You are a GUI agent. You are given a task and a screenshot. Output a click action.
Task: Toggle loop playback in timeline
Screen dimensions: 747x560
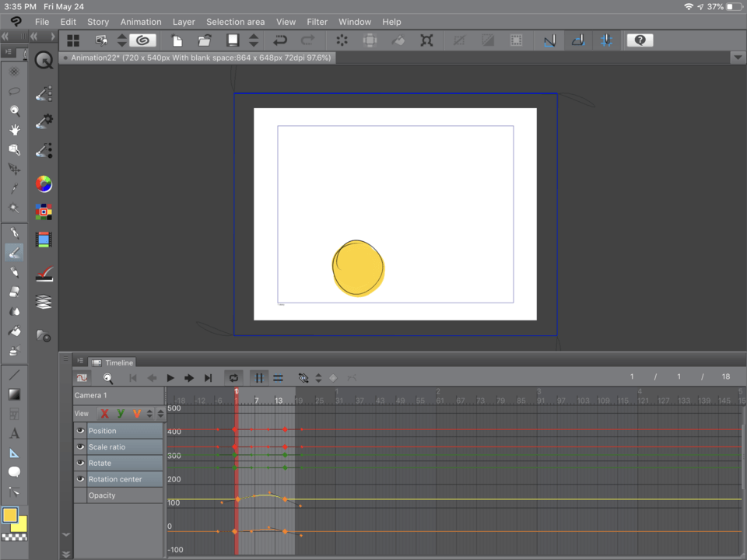(x=233, y=378)
